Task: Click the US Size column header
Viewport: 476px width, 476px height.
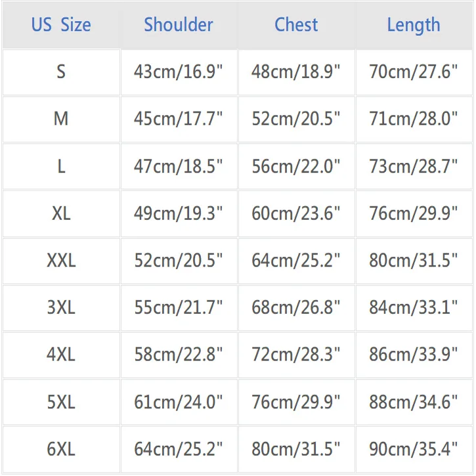Action: (61, 25)
